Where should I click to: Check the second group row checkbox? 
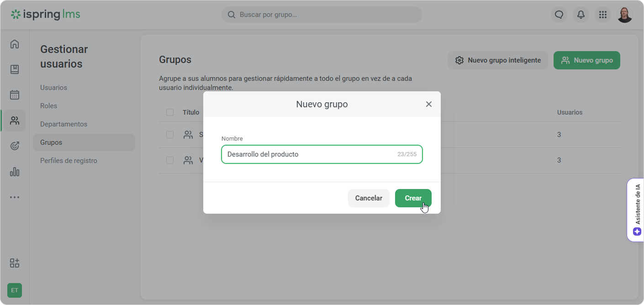point(170,160)
